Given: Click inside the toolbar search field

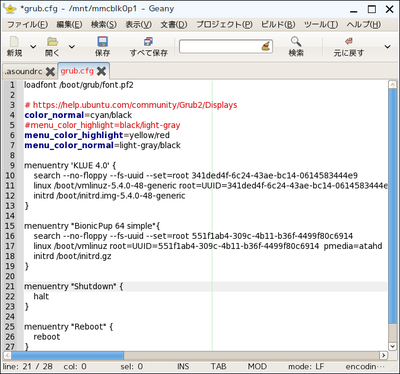Looking at the screenshot, I should click(220, 47).
